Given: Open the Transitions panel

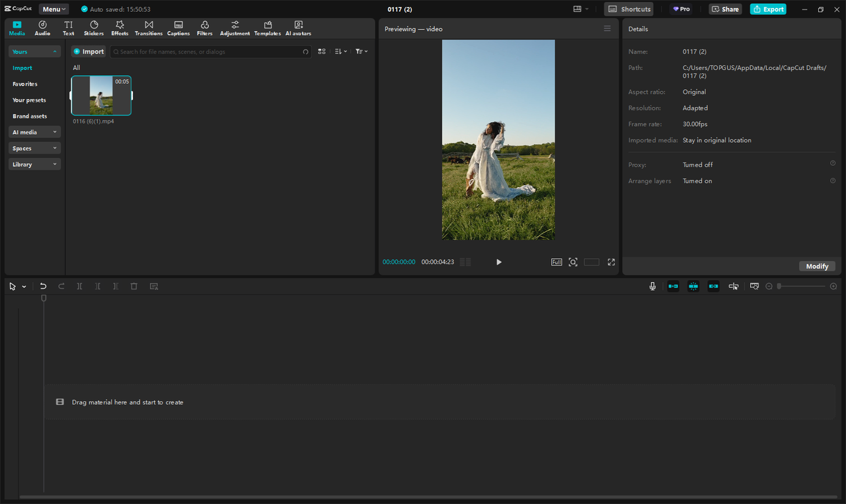Looking at the screenshot, I should point(148,27).
